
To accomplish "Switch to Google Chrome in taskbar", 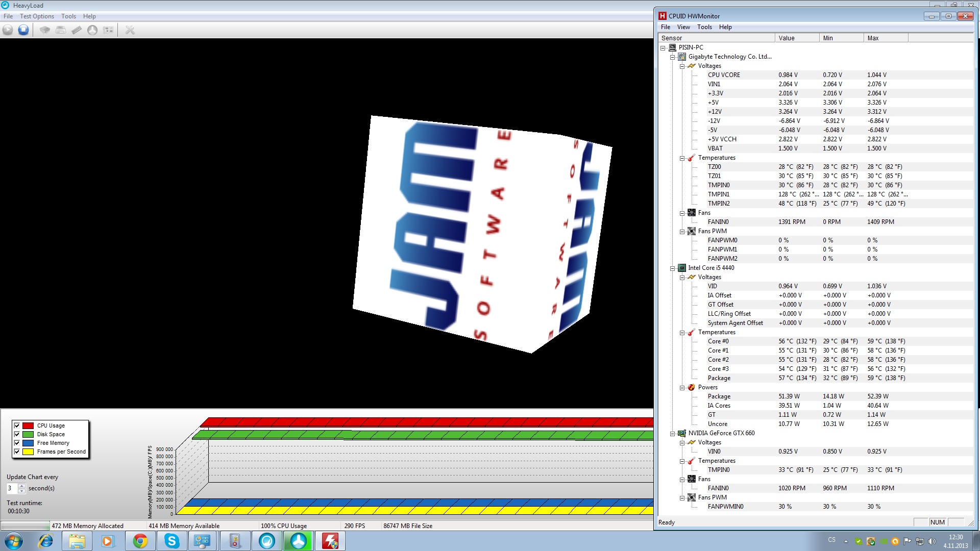I will point(140,541).
